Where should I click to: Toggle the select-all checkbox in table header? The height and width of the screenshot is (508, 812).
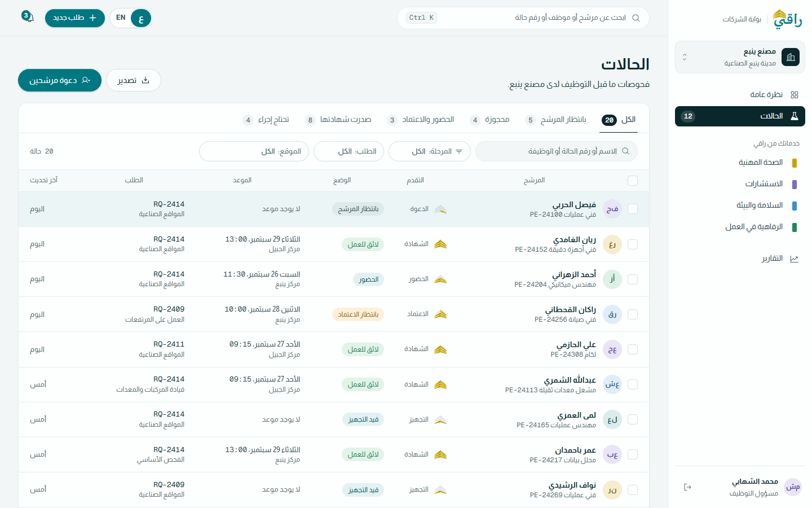click(x=633, y=181)
